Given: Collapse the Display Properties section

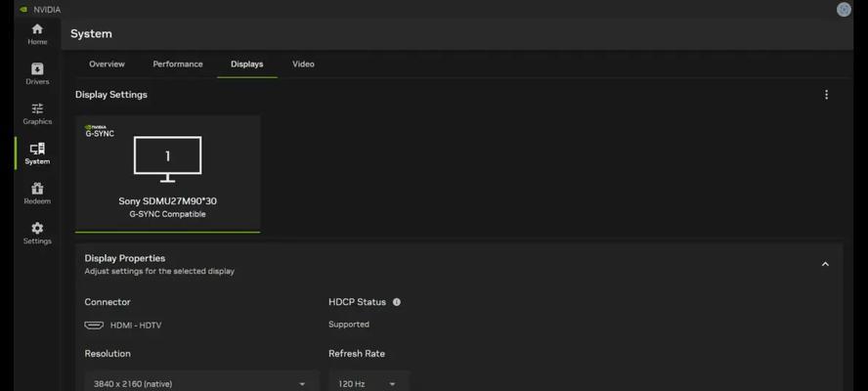Looking at the screenshot, I should click(825, 264).
